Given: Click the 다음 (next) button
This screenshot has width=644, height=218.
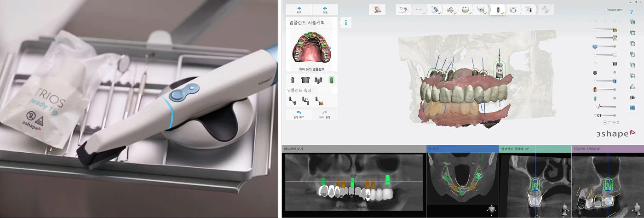Looking at the screenshot, I should [325, 10].
